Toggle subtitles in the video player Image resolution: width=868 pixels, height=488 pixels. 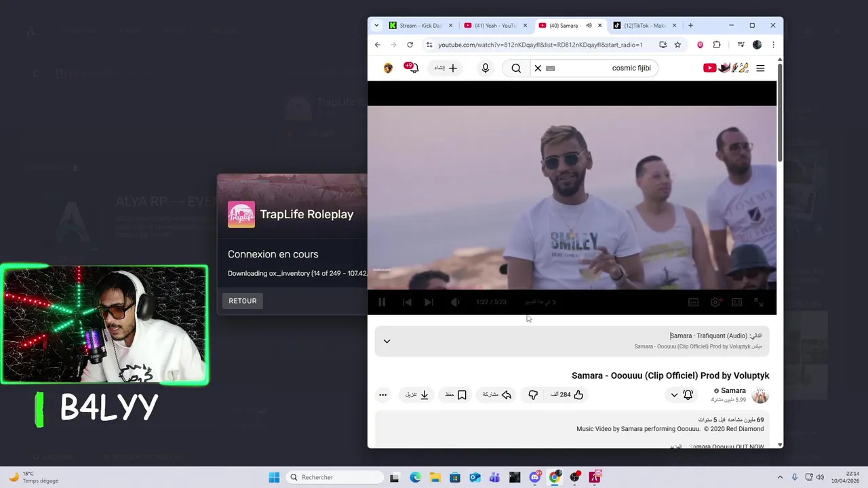click(693, 302)
